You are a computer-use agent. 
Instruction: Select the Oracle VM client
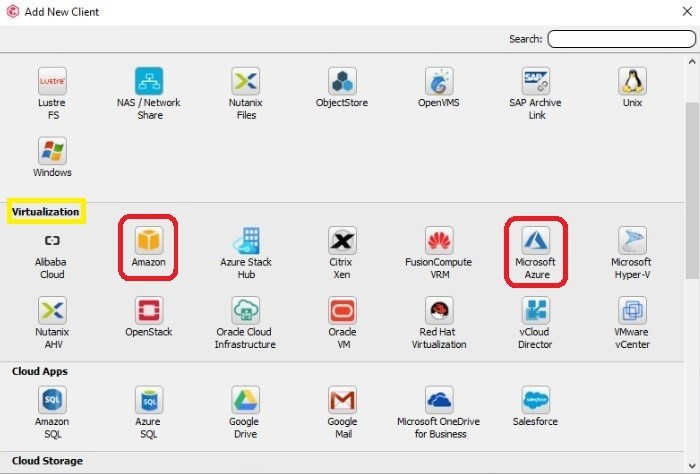pos(342,310)
